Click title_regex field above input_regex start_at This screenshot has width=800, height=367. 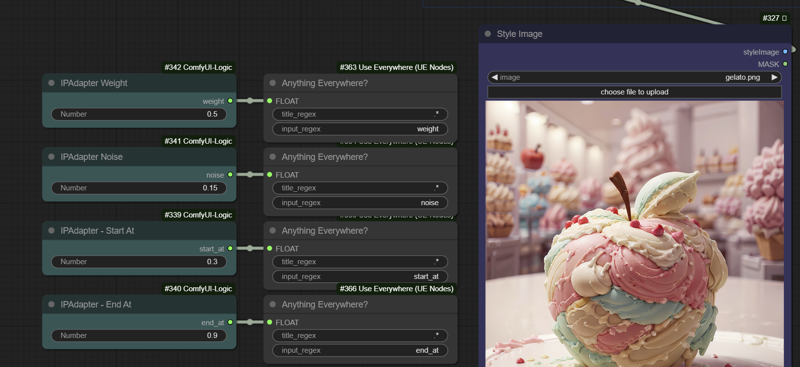(360, 262)
